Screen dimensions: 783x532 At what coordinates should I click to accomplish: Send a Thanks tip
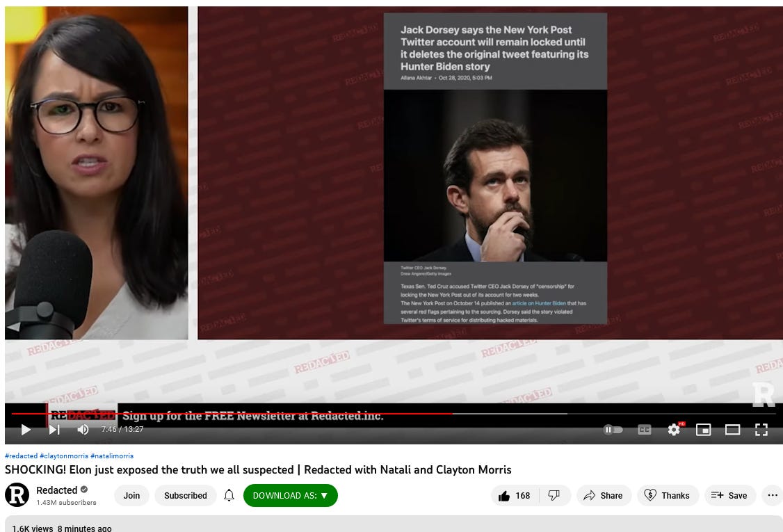pos(667,496)
